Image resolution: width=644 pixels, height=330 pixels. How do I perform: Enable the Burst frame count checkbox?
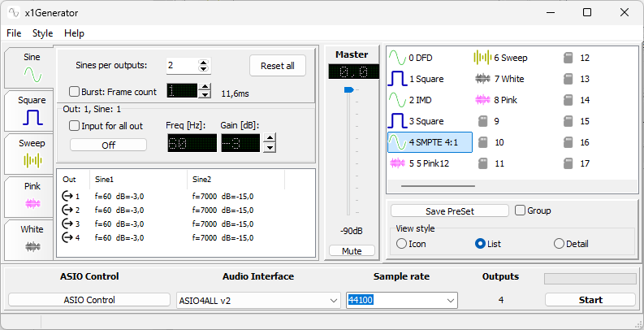click(75, 92)
